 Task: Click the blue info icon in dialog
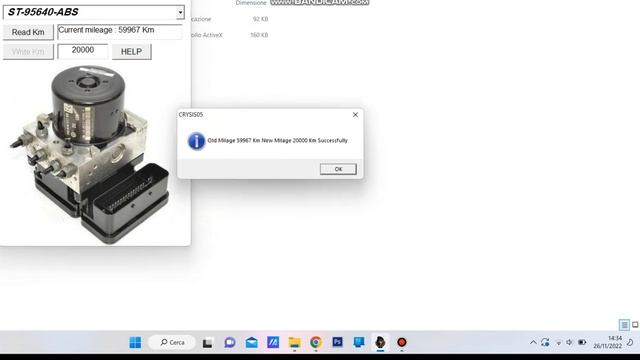pos(196,141)
